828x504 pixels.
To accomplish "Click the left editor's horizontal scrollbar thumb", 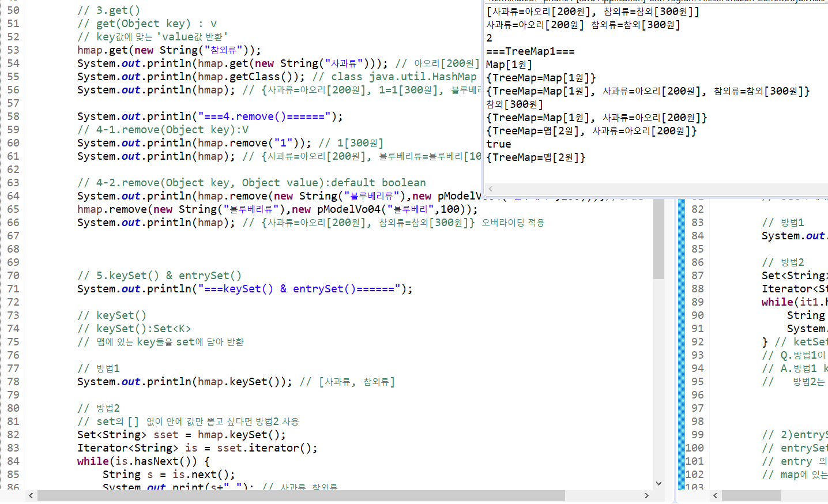I will pyautogui.click(x=301, y=496).
